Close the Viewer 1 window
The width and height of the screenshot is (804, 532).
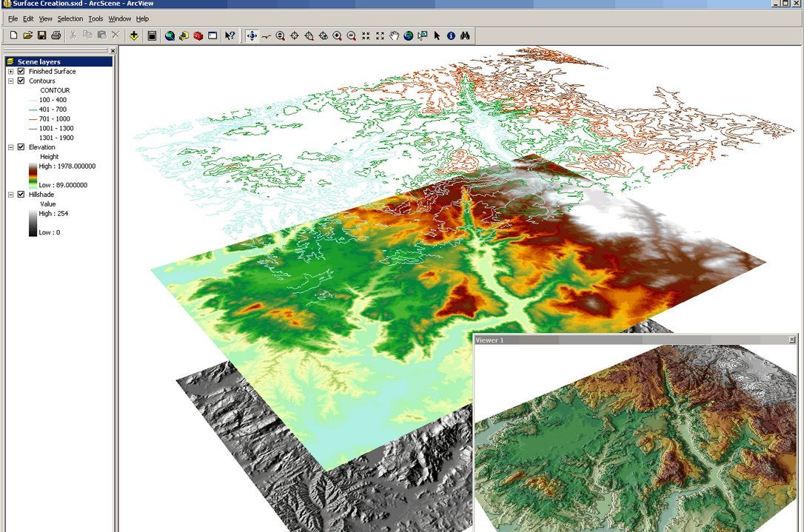tap(792, 340)
